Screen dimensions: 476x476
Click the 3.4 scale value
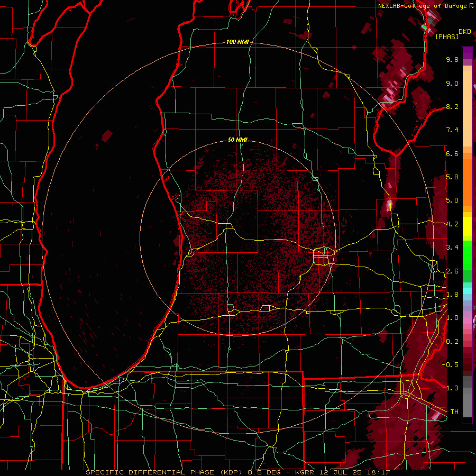click(452, 248)
